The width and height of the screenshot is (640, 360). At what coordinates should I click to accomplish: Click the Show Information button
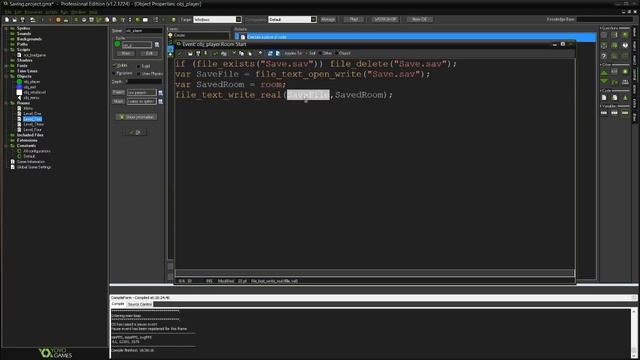(136, 117)
